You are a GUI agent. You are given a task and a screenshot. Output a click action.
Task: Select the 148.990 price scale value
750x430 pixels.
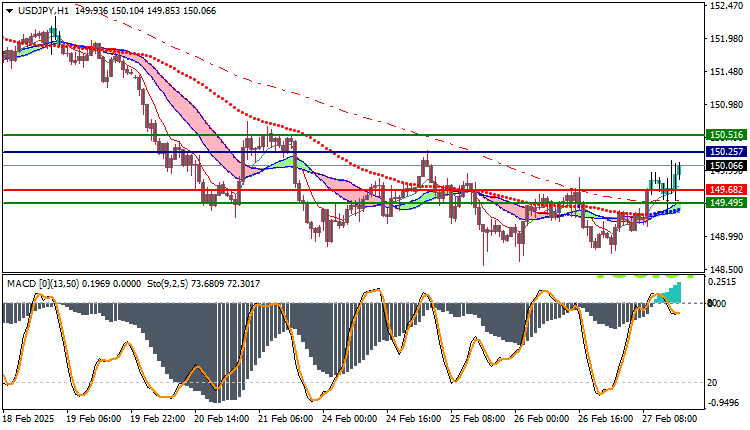pos(727,237)
